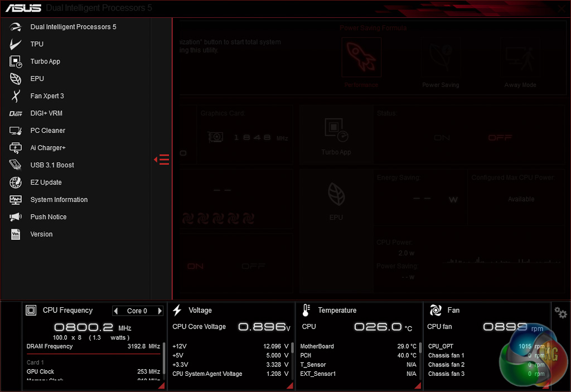The image size is (571, 392).
Task: Open TPU menu entry
Action: click(x=37, y=44)
